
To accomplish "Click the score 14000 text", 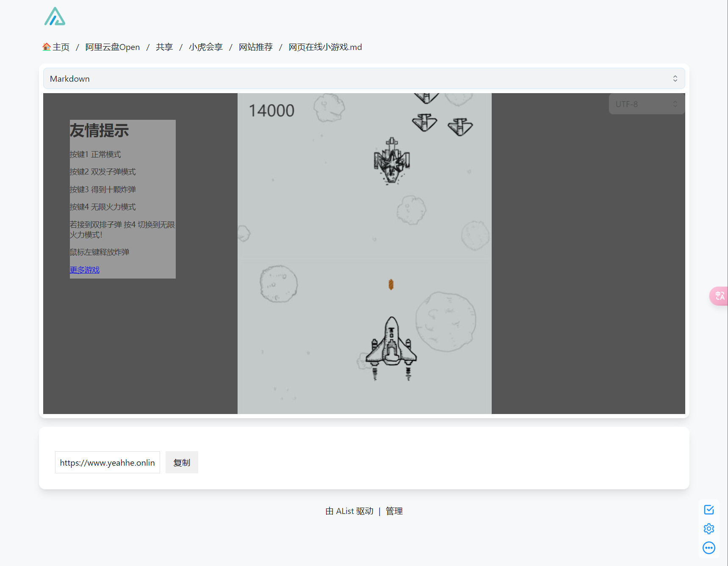I will click(271, 110).
